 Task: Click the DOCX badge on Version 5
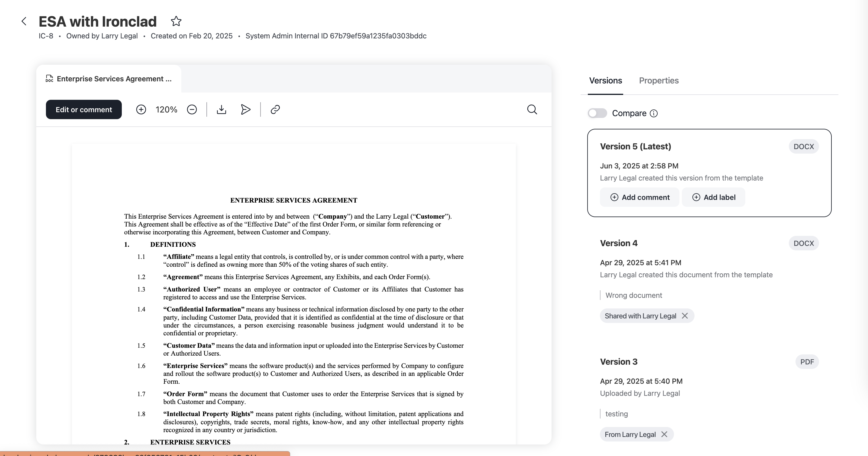click(804, 146)
